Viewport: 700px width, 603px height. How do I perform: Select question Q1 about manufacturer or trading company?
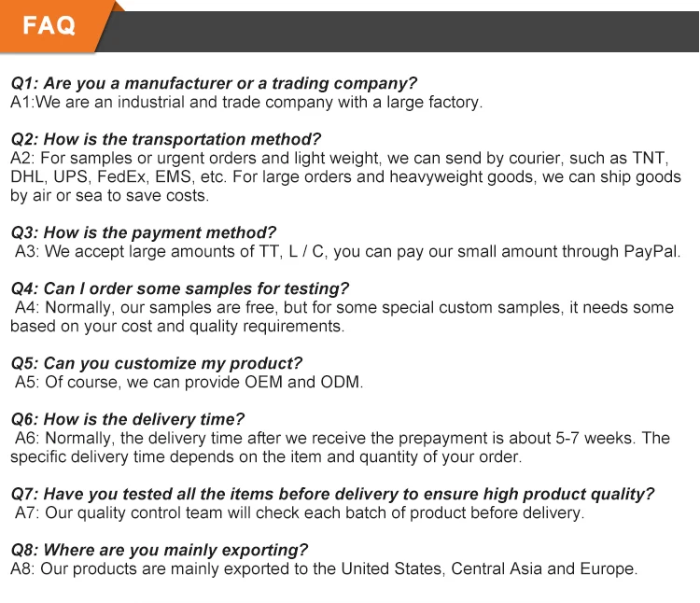214,84
